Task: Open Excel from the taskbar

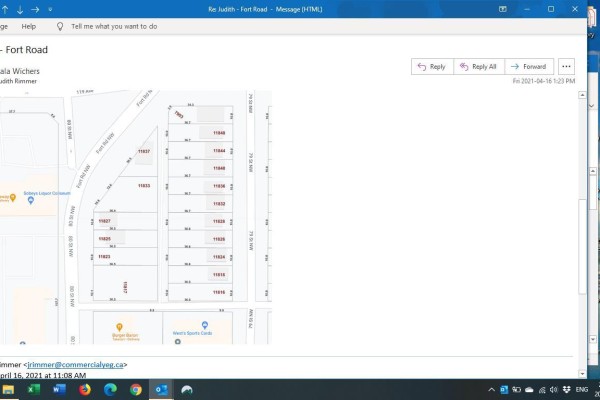Action: pyautogui.click(x=34, y=390)
